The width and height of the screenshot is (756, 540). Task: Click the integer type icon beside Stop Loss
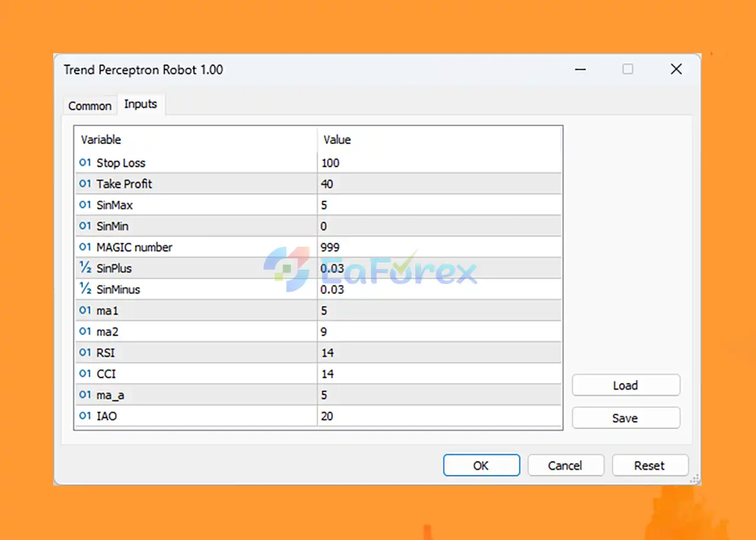point(85,163)
